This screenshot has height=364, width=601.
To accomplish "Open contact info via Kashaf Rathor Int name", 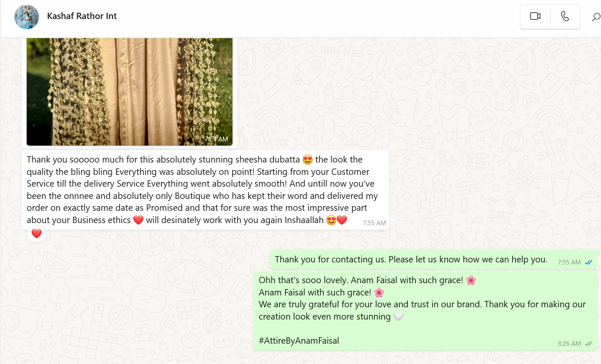I will coord(82,16).
